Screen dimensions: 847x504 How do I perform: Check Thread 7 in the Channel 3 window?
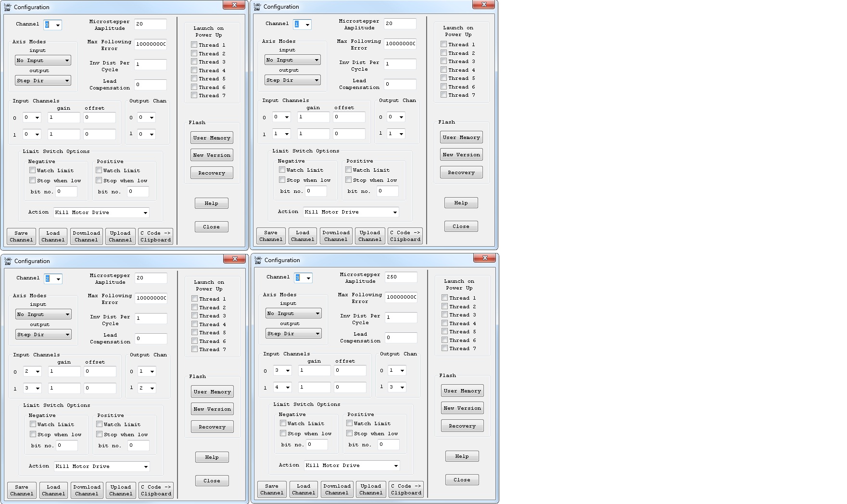(444, 348)
